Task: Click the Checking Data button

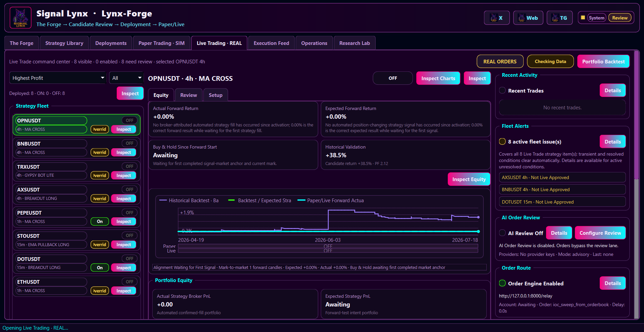Action: 550,61
